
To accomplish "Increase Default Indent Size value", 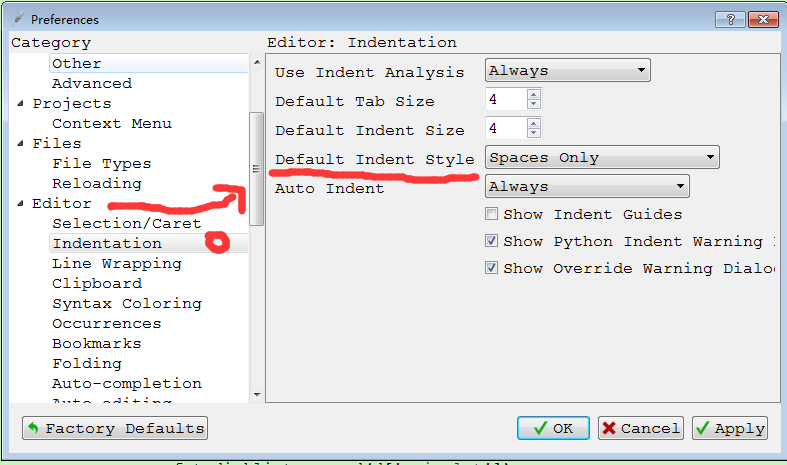I will pos(534,123).
